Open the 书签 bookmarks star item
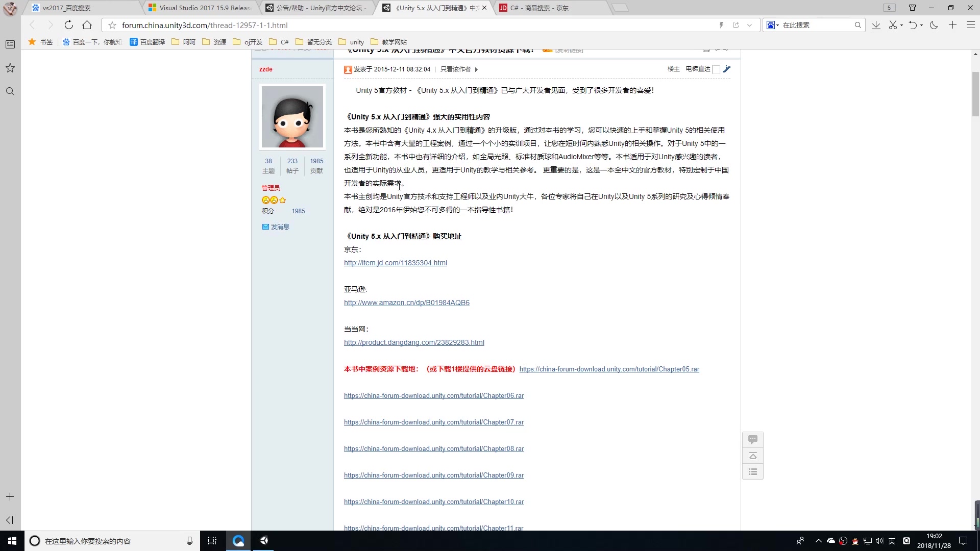 (40, 42)
